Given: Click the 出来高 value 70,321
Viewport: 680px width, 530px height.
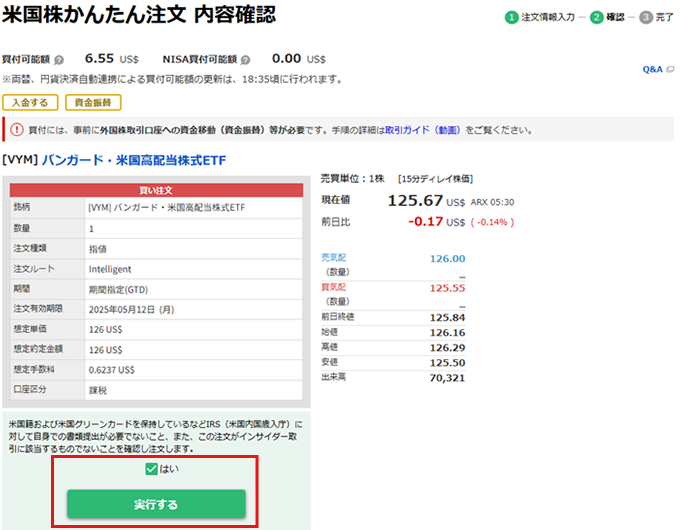Looking at the screenshot, I should coord(446,377).
